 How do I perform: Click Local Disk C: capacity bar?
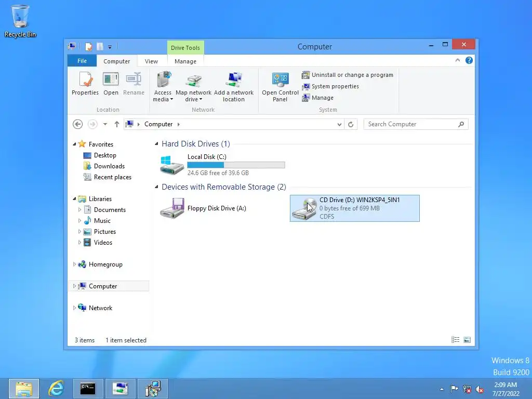(236, 165)
